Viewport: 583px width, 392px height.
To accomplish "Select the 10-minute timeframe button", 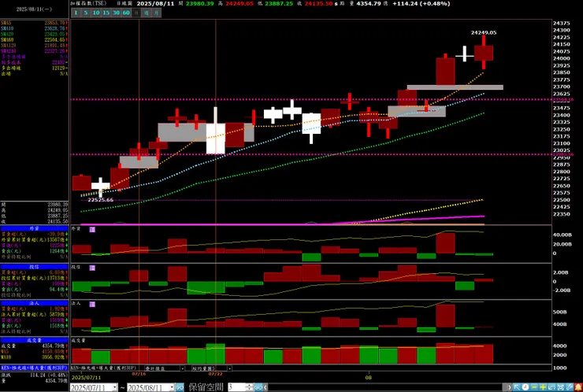I will tap(96, 13).
